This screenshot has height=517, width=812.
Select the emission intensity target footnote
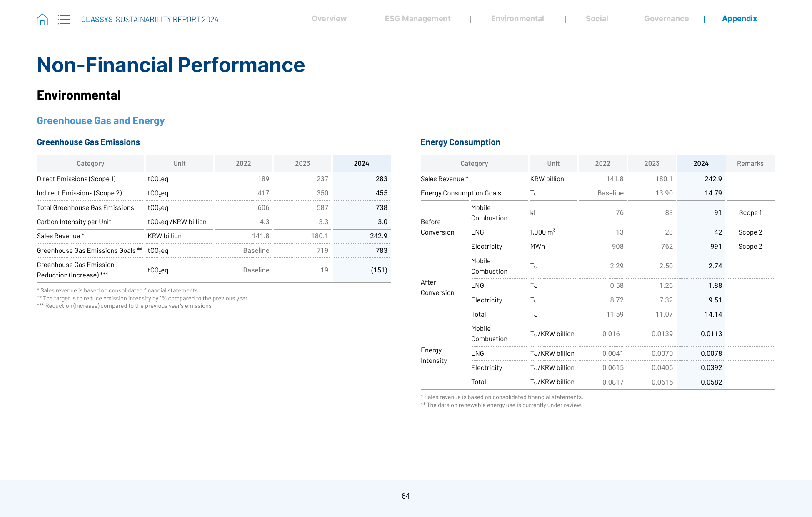point(143,298)
